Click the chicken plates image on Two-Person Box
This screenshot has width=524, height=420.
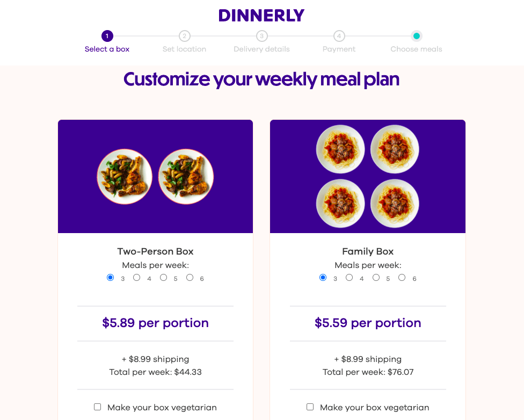(x=155, y=176)
